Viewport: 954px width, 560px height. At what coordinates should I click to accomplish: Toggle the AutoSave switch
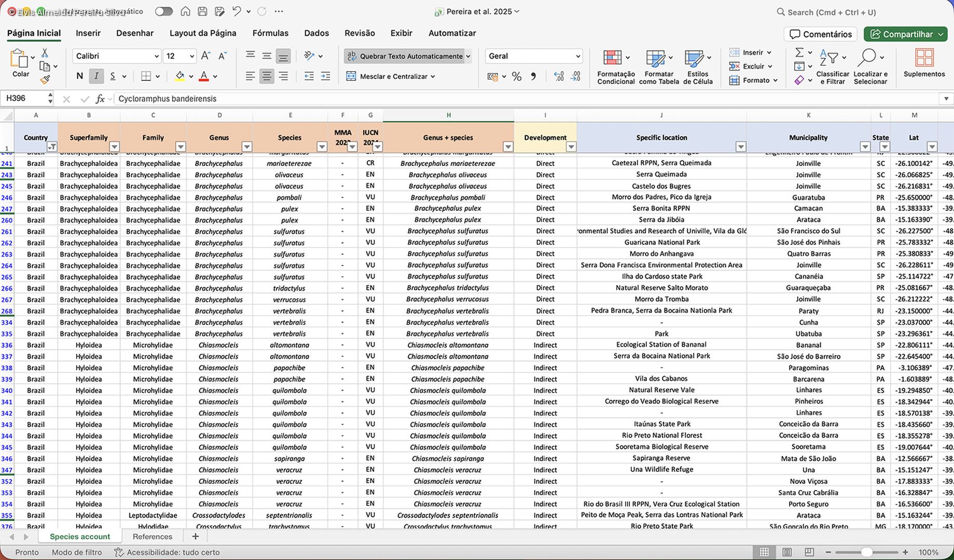[x=163, y=11]
